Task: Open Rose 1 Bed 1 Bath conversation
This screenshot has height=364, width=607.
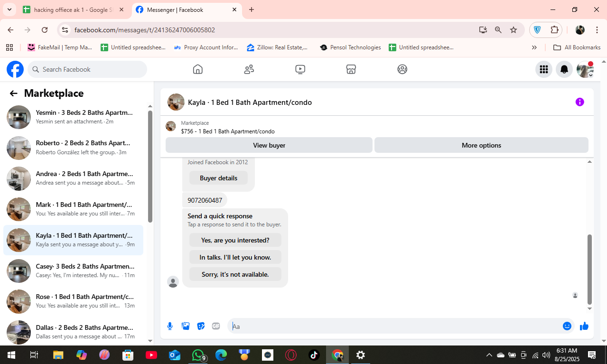Action: click(x=74, y=301)
